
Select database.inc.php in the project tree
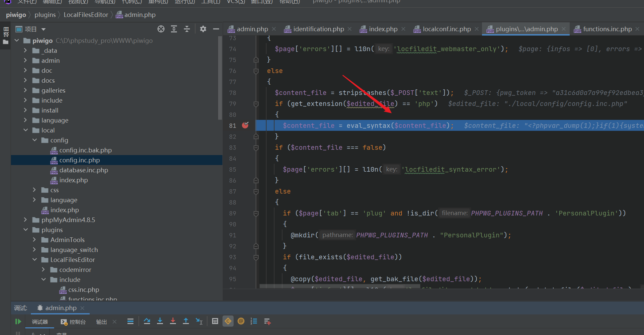(84, 170)
